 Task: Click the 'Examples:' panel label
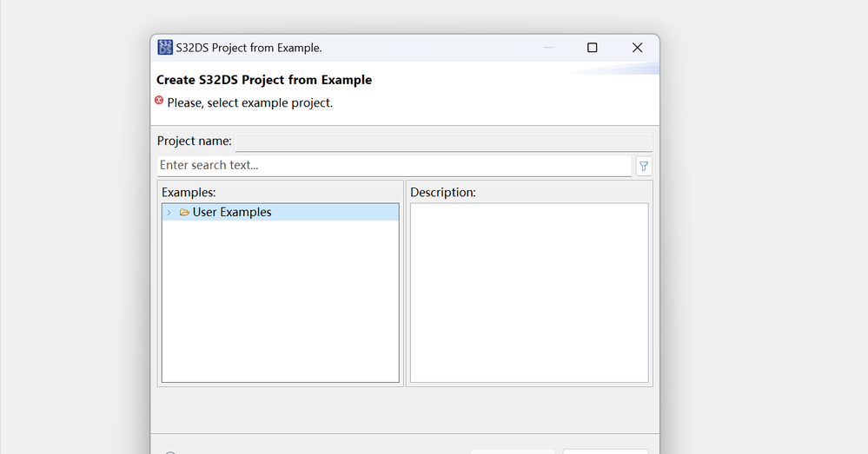[189, 193]
